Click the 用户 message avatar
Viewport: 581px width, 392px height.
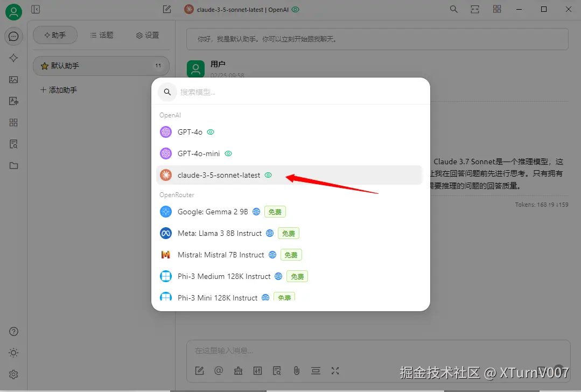click(x=195, y=69)
